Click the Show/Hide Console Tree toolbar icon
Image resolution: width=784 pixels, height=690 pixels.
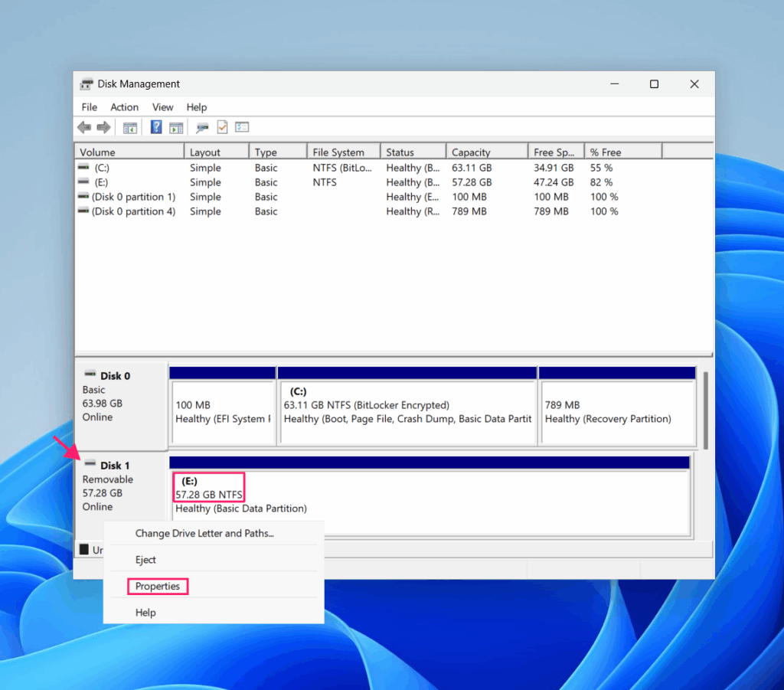click(x=130, y=128)
